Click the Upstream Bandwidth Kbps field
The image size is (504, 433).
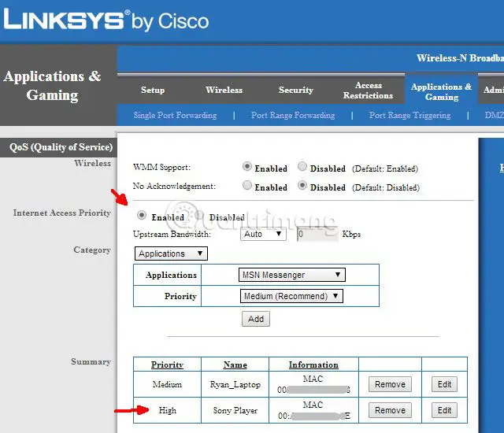[317, 234]
